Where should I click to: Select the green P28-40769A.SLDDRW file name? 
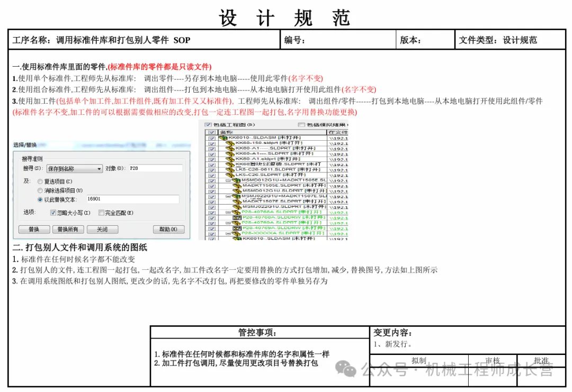point(272,228)
